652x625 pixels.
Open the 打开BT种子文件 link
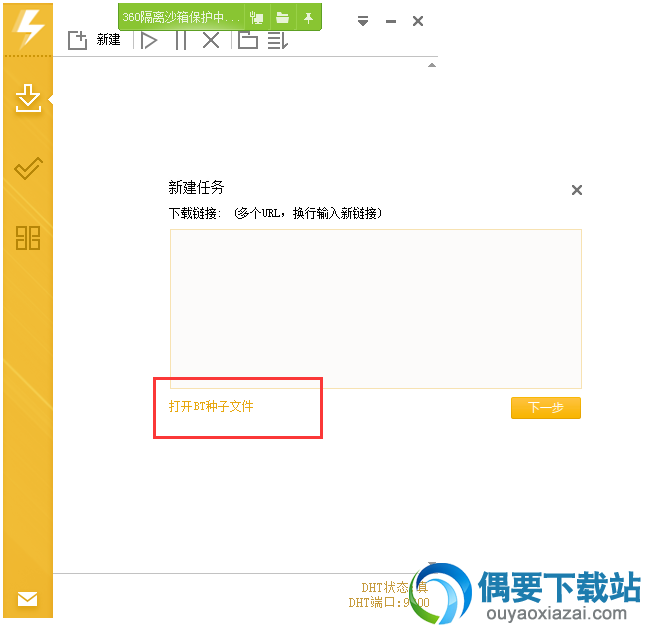coord(211,406)
